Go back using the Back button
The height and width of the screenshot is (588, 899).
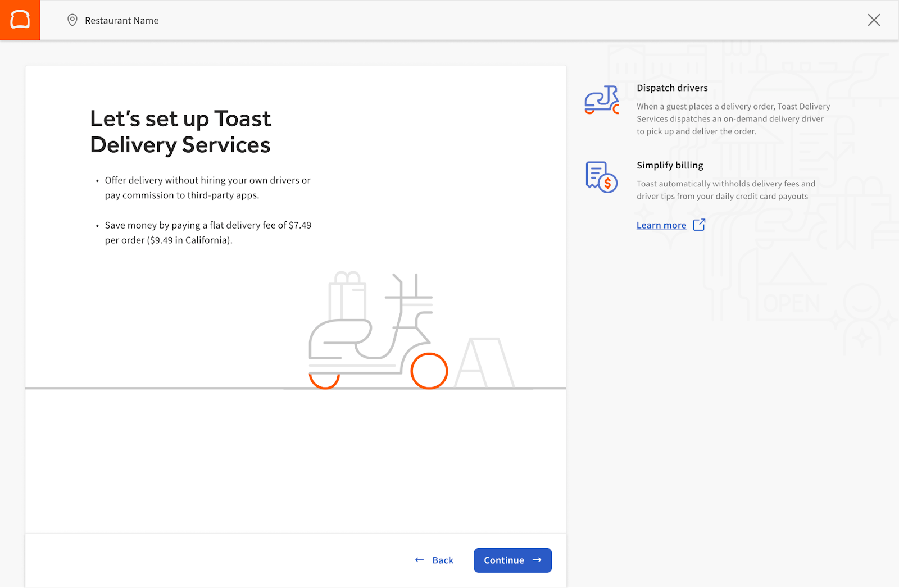(442, 560)
